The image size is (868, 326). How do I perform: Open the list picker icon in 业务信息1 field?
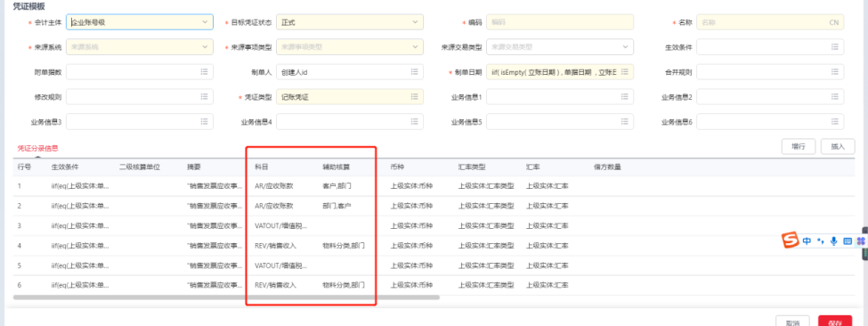click(x=624, y=97)
